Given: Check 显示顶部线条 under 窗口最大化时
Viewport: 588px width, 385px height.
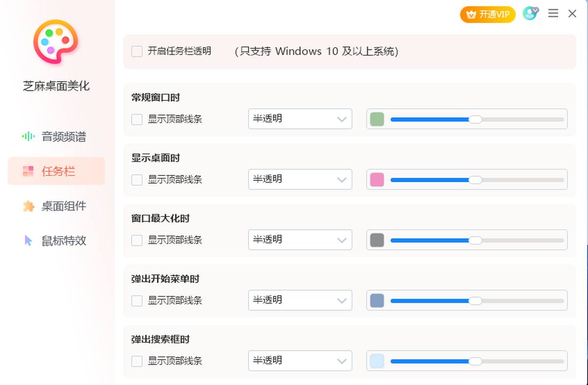Looking at the screenshot, I should point(137,240).
